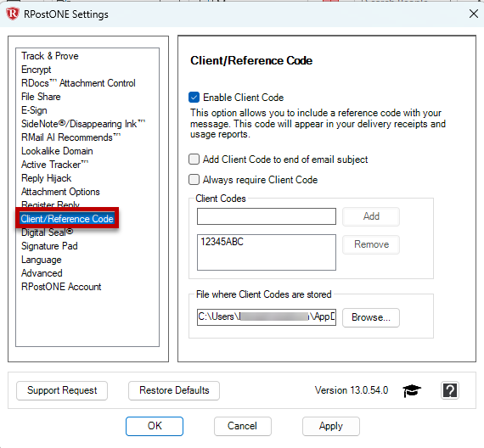Click the client codes file path field
Screen dimensions: 484x448
(267, 317)
